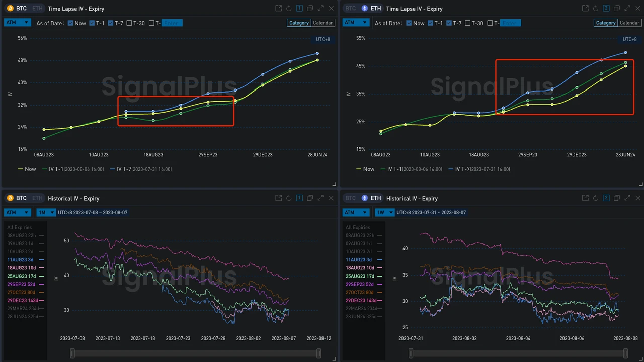Image resolution: width=644 pixels, height=362 pixels.
Task: Toggle IV T-7 series in ETH Time Lapse legend
Action: click(479, 169)
